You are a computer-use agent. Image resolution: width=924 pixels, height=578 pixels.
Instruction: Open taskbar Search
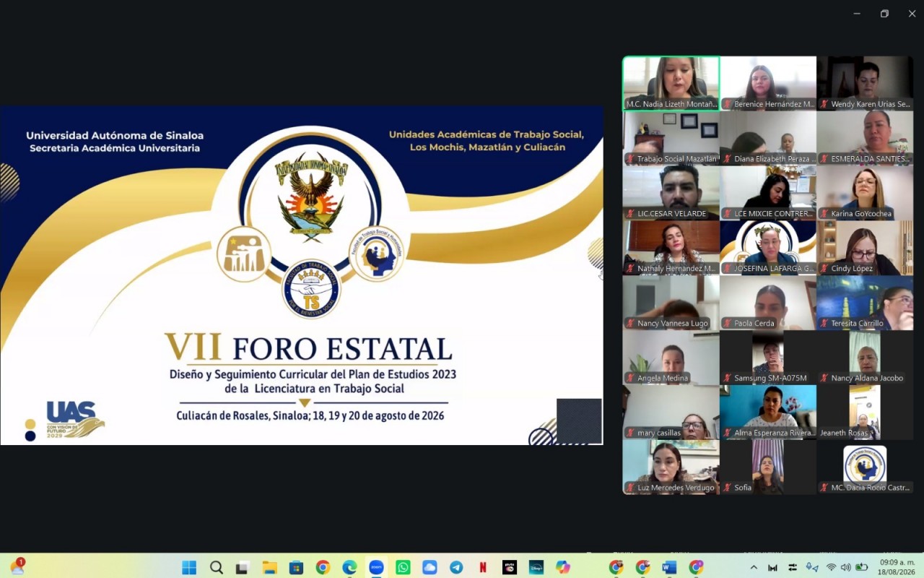coord(216,567)
